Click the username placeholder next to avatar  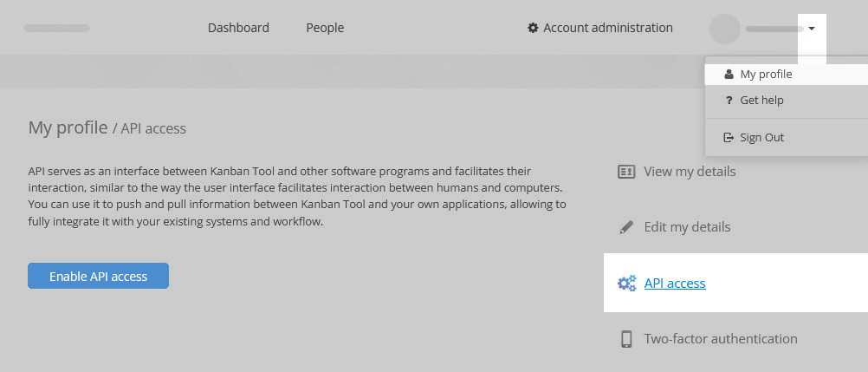774,29
